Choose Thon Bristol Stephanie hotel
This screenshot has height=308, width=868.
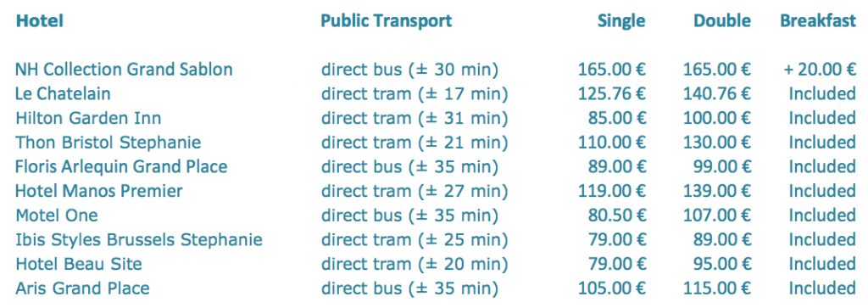click(x=108, y=143)
